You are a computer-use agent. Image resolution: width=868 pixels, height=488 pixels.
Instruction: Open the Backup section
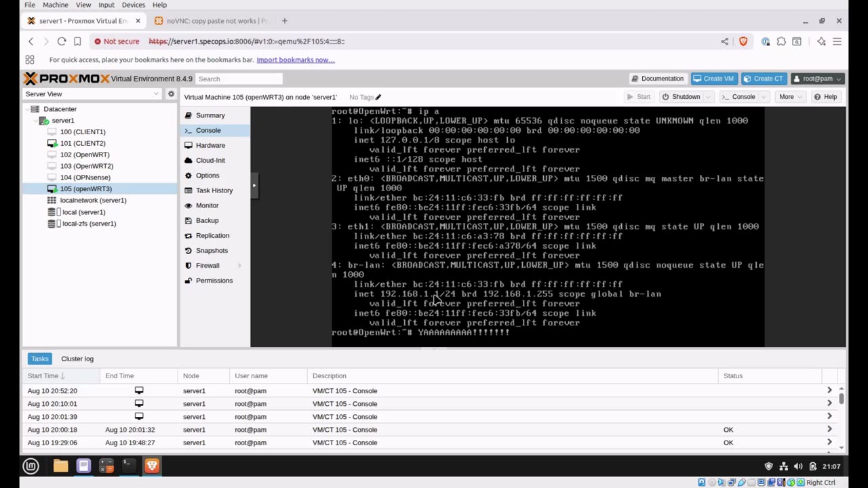coord(207,220)
